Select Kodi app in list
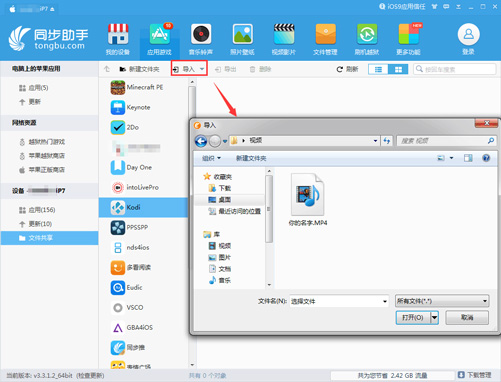The height and width of the screenshot is (382, 501). pos(143,207)
